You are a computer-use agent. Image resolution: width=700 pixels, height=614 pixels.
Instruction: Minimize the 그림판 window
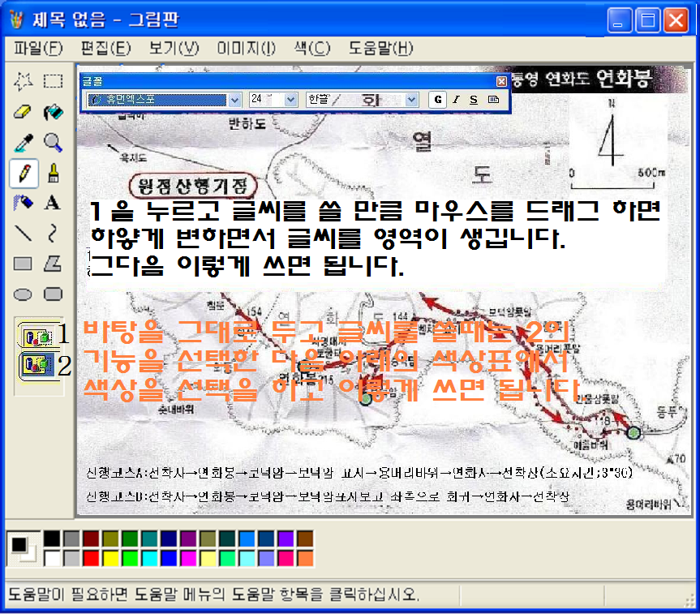tap(619, 20)
